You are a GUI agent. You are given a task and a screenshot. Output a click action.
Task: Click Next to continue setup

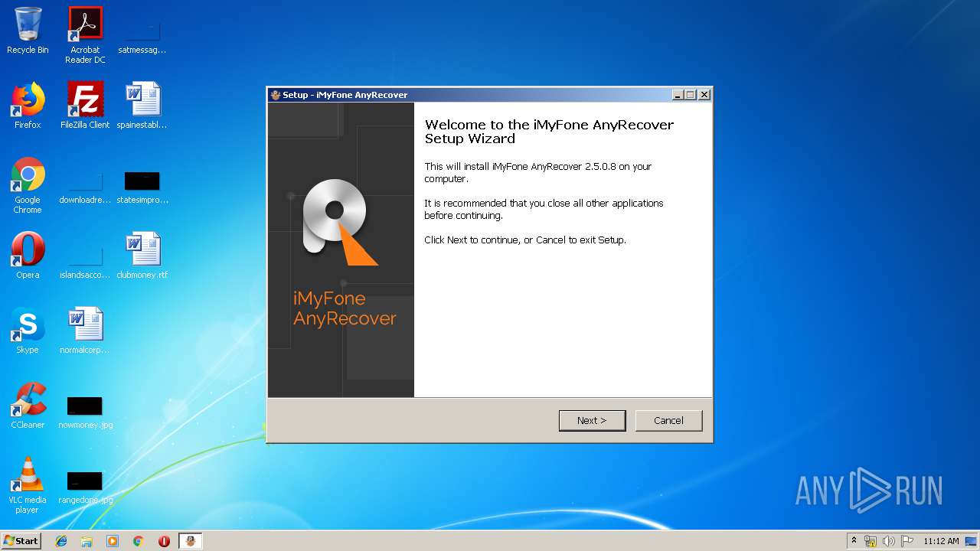coord(592,420)
